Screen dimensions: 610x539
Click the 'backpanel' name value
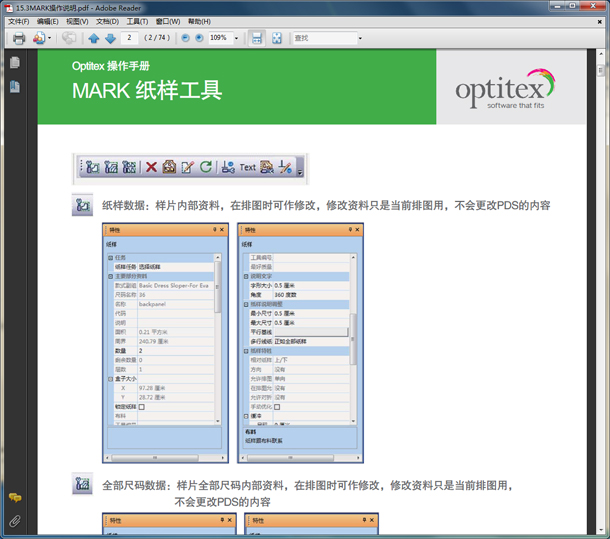152,304
